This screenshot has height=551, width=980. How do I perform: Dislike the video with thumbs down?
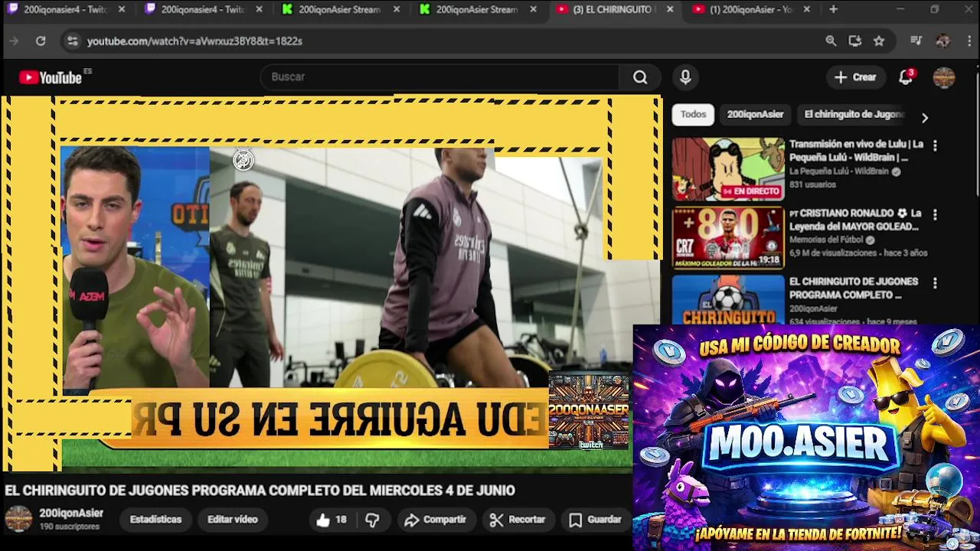click(372, 520)
